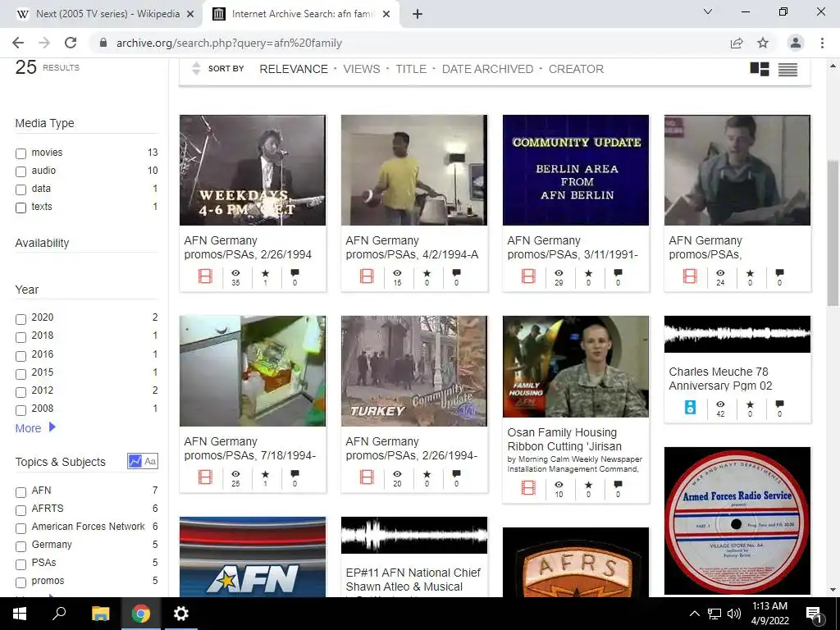Sort results by Creator

coord(576,69)
